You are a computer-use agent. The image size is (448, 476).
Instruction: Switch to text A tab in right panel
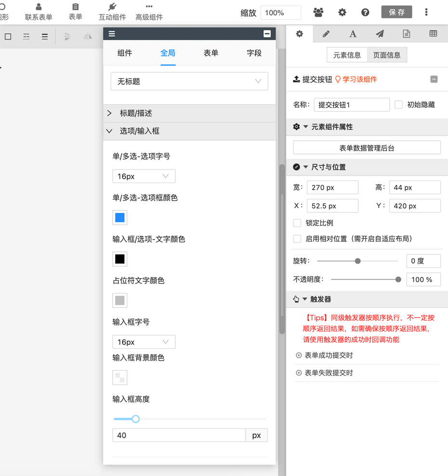[353, 34]
